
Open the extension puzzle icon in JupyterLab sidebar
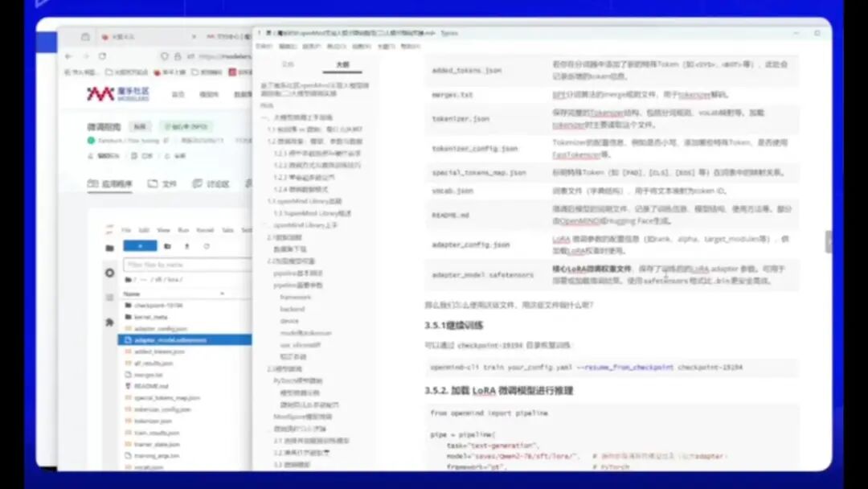109,323
